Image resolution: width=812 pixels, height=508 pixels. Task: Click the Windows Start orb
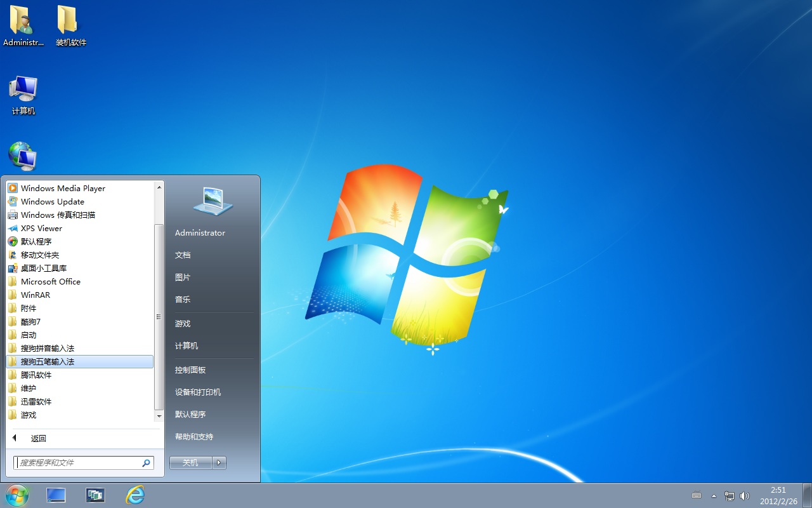[x=16, y=495]
